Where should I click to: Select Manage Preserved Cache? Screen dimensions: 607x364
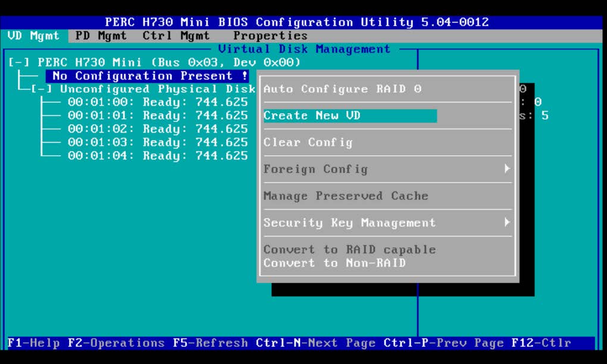[346, 196]
